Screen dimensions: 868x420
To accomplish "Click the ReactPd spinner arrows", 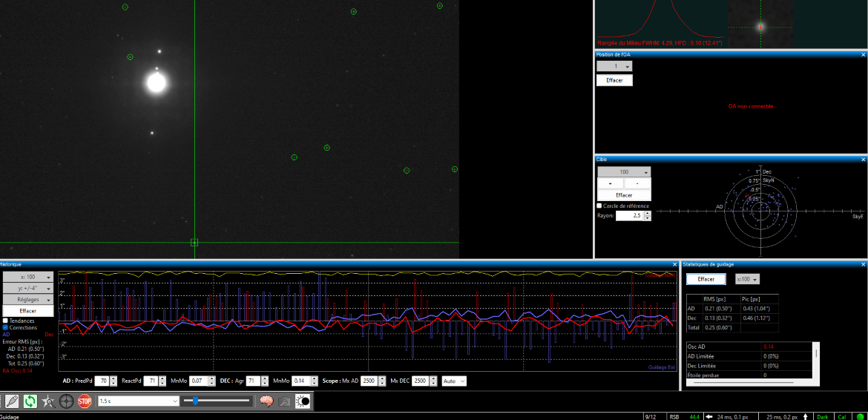I will 162,381.
